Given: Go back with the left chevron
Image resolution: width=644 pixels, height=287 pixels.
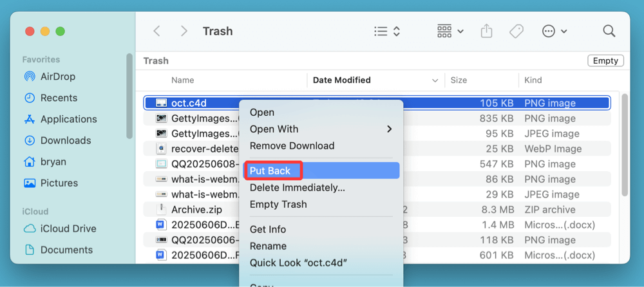Looking at the screenshot, I should pos(156,31).
